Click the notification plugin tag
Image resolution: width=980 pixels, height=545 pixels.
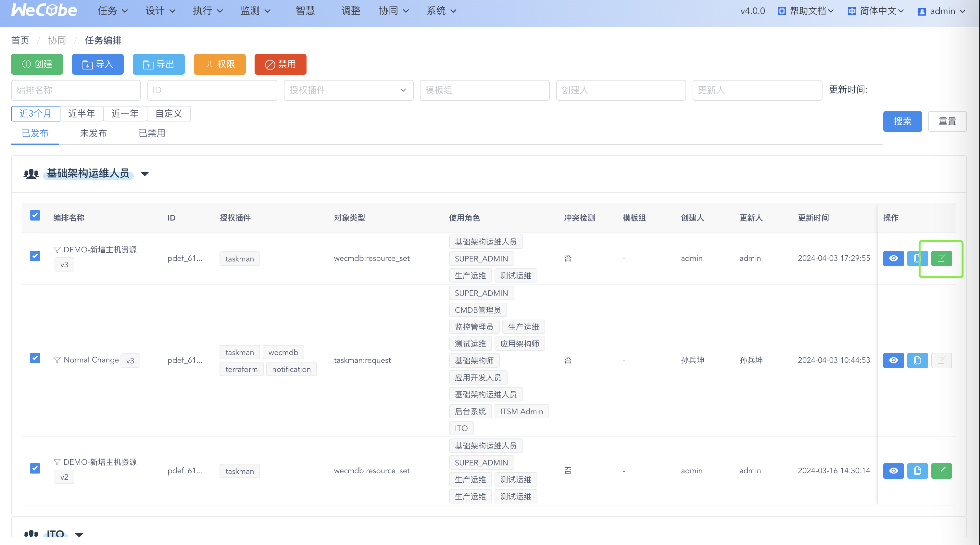coord(291,369)
